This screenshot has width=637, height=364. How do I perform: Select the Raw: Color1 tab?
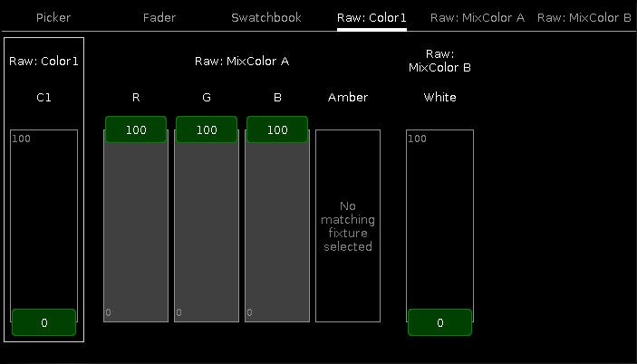coord(372,17)
